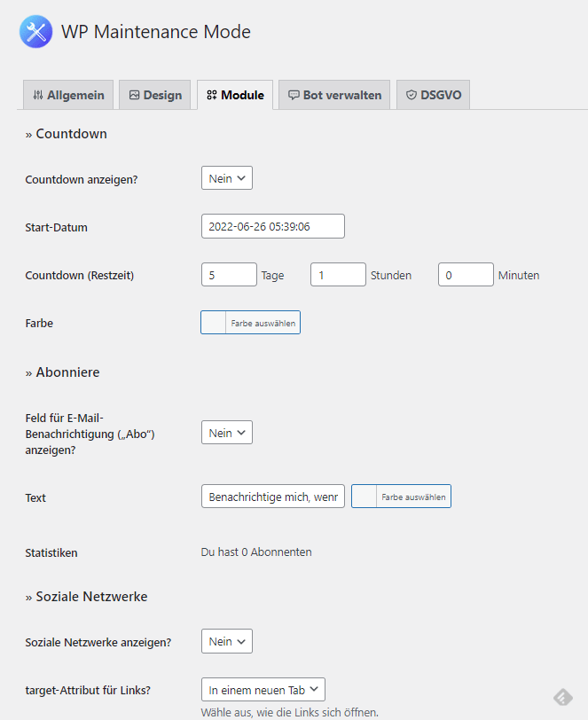Click the 'target-Attribut für Links?' label
This screenshot has height=720, width=588.
[x=88, y=690]
